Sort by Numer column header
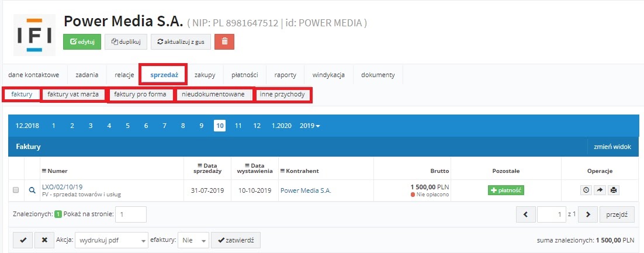644x253 pixels. [54, 171]
